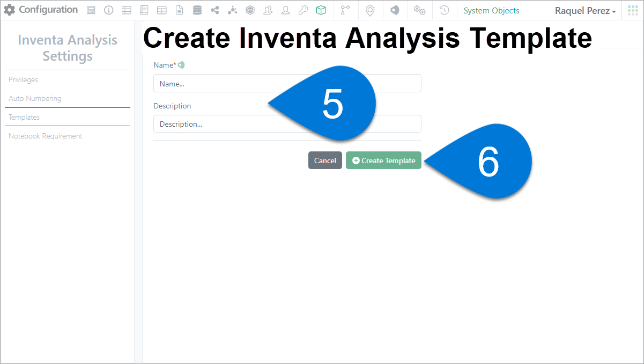Click the double gears settings icon

[x=419, y=10]
